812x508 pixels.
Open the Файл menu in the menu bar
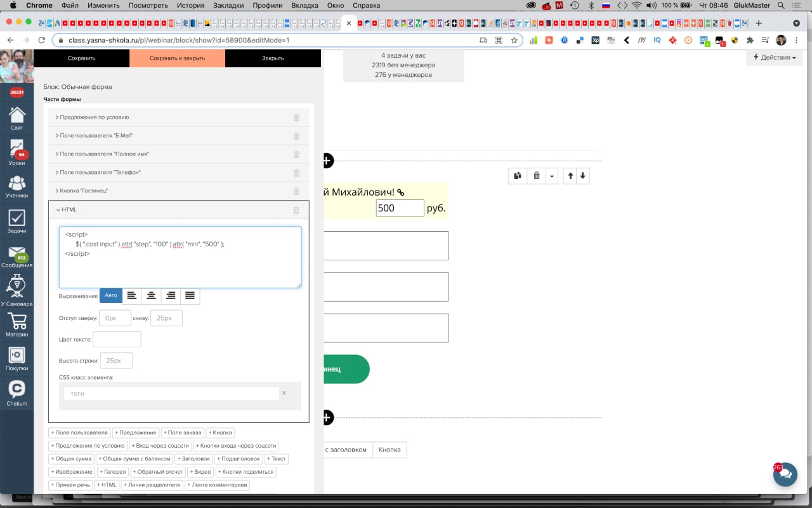[x=70, y=5]
